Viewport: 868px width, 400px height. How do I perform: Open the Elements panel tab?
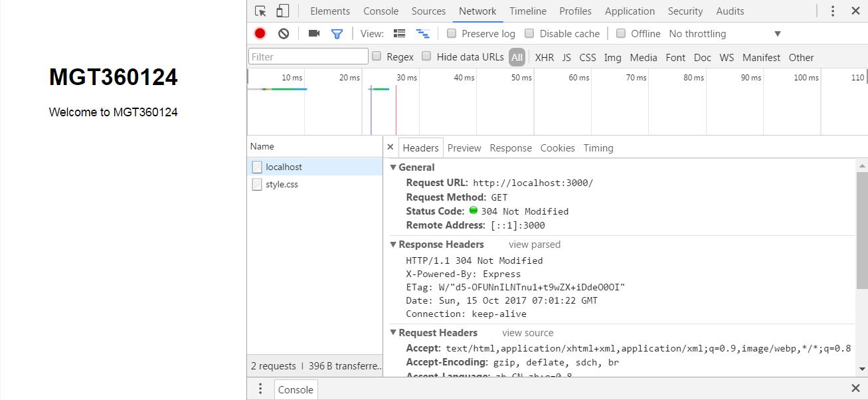(x=330, y=11)
